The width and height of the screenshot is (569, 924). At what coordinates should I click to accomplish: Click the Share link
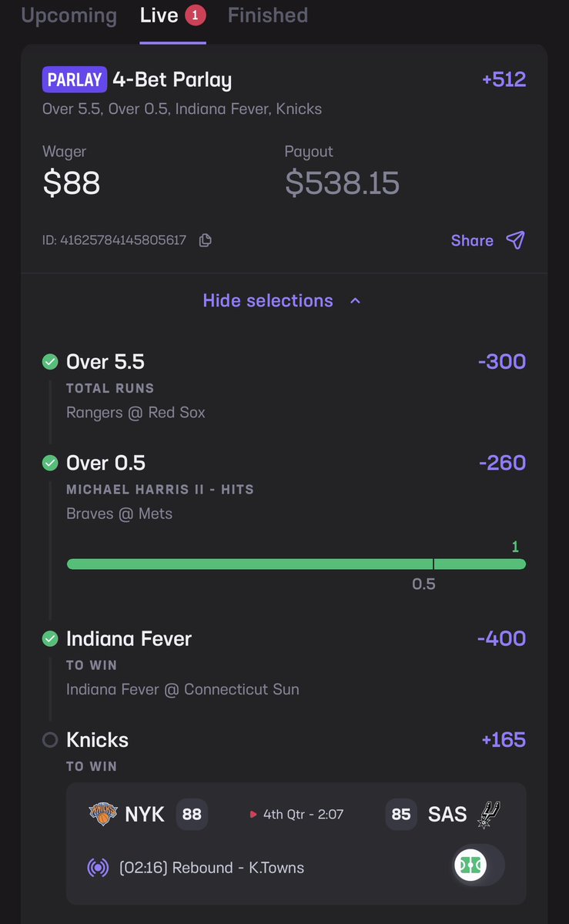[472, 240]
